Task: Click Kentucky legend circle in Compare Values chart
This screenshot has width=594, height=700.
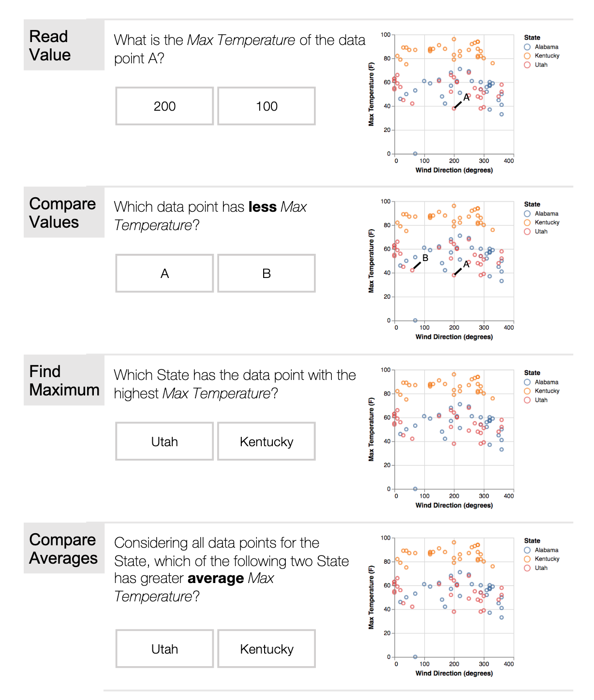Action: 527,222
